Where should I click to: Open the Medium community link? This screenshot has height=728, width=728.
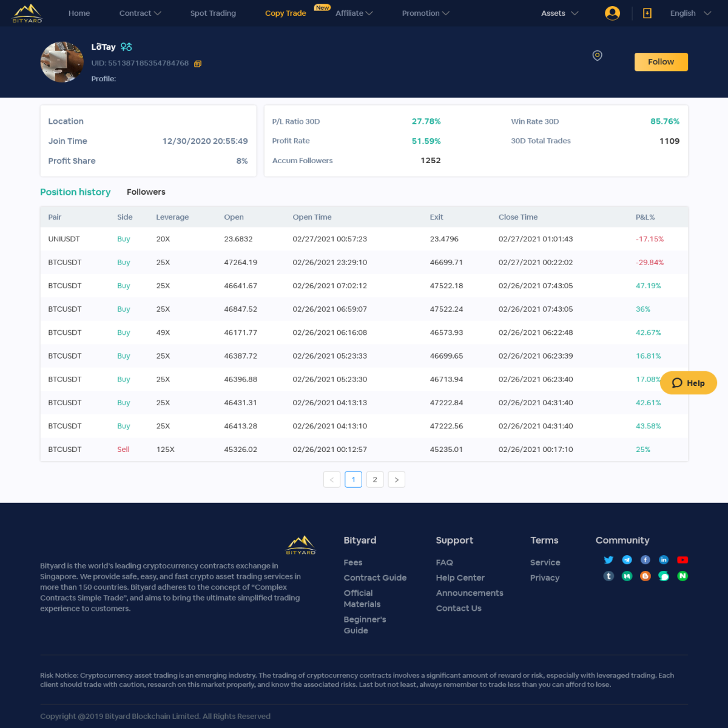coord(627,576)
